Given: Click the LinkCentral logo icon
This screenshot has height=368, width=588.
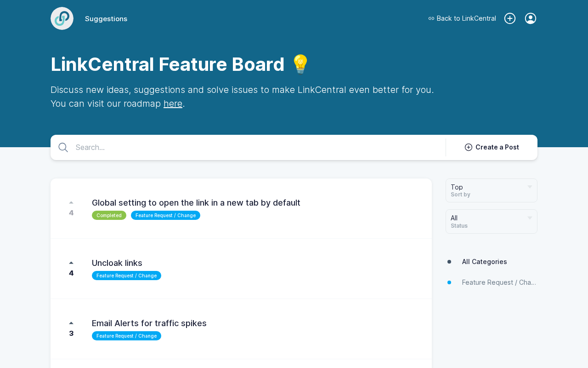Looking at the screenshot, I should (62, 18).
